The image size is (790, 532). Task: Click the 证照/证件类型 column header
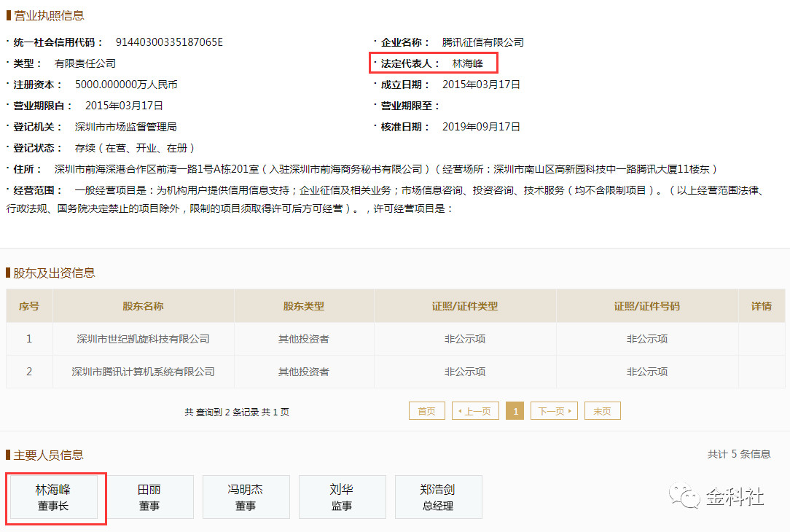point(464,306)
